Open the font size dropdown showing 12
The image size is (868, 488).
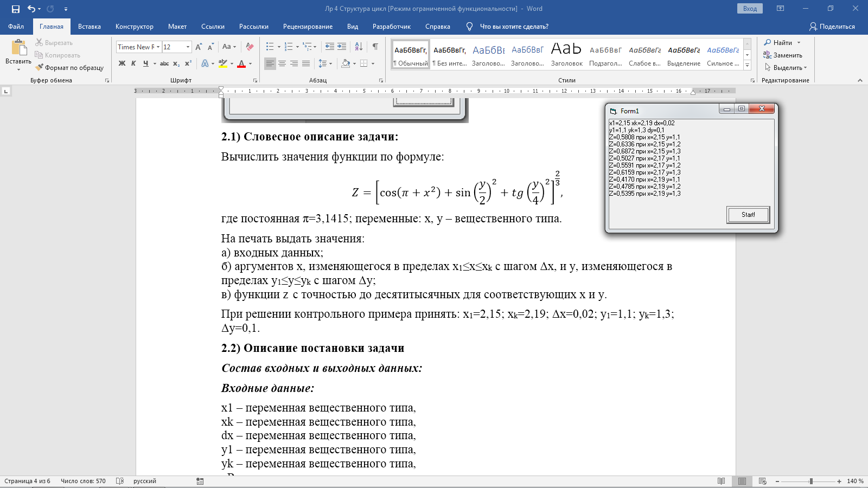click(x=188, y=47)
